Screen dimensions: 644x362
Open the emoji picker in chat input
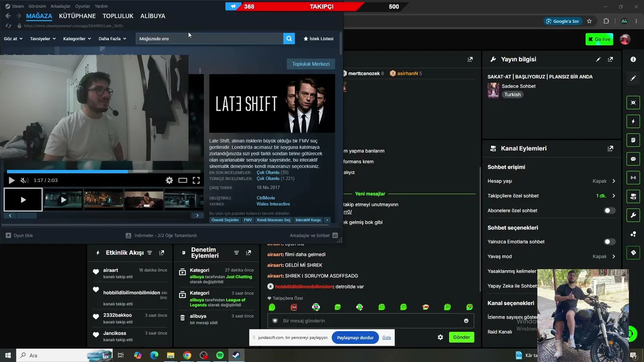pos(466,321)
